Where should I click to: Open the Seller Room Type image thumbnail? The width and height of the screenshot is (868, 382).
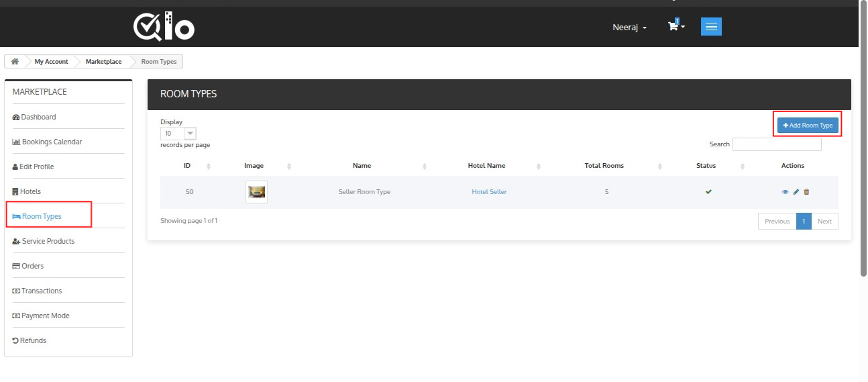256,192
